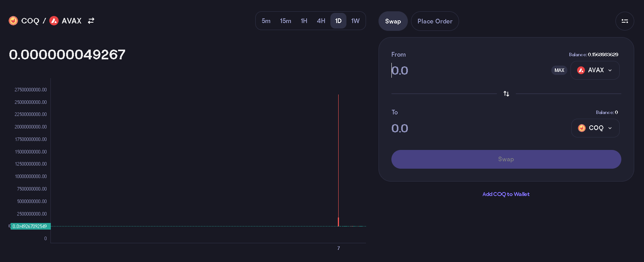Flip the COQ / AVAX pair direction

pyautogui.click(x=91, y=21)
